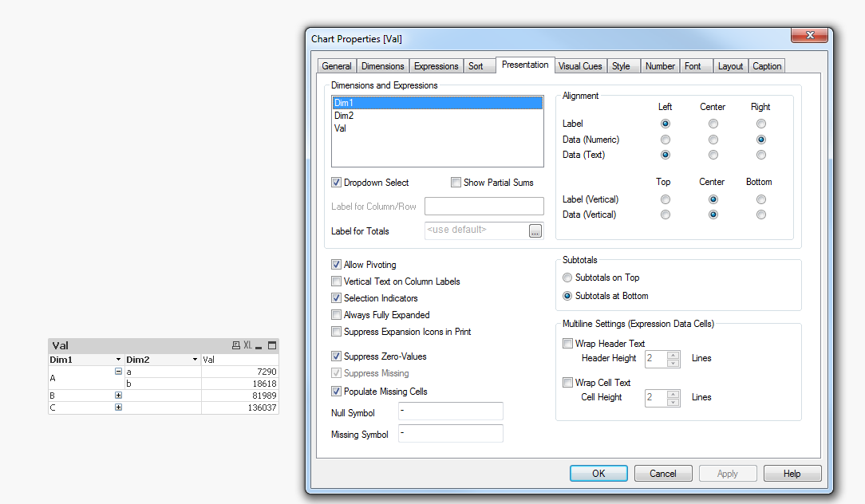Open the Expressions tab
The width and height of the screenshot is (865, 504).
click(436, 66)
